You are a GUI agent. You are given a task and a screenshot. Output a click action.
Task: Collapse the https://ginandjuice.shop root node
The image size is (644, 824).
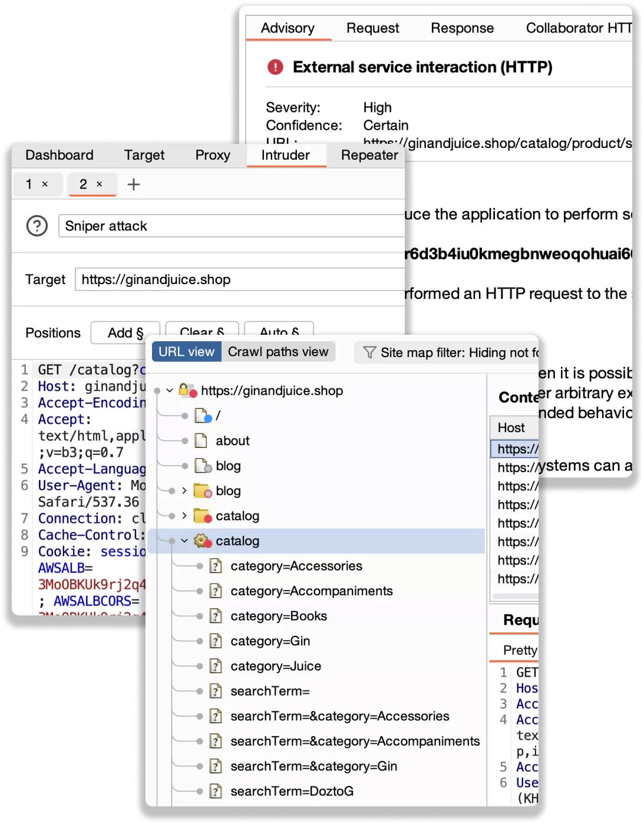pos(170,390)
